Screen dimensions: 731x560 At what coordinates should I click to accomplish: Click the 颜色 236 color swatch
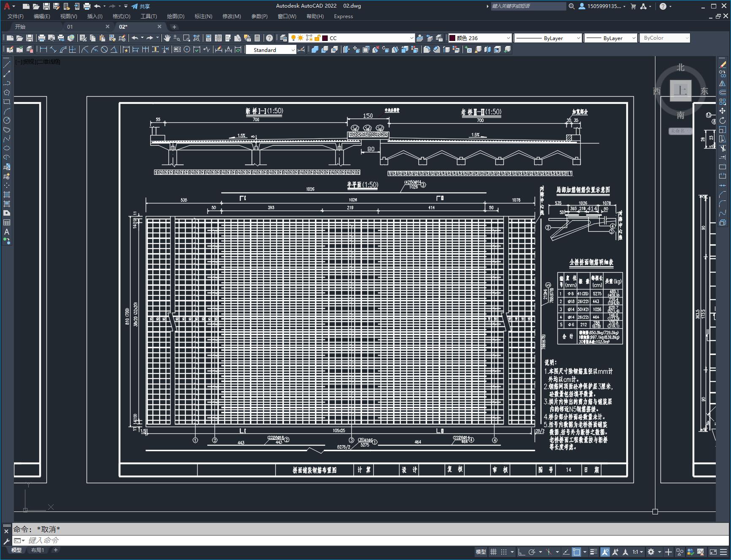(452, 38)
